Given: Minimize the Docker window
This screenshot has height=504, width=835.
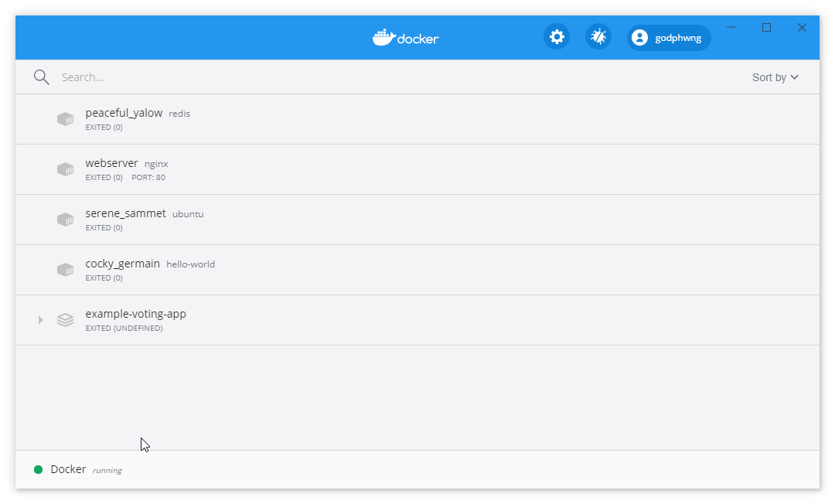Looking at the screenshot, I should 731,27.
